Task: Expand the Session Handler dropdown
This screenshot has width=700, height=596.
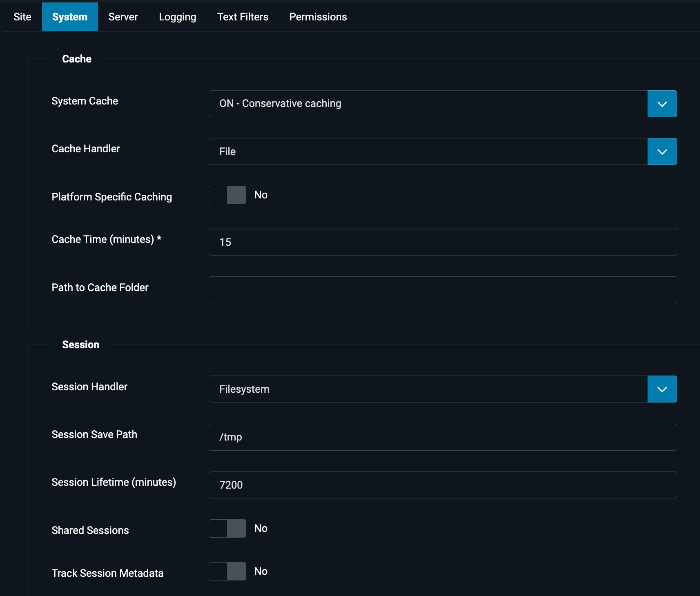Action: tap(442, 389)
